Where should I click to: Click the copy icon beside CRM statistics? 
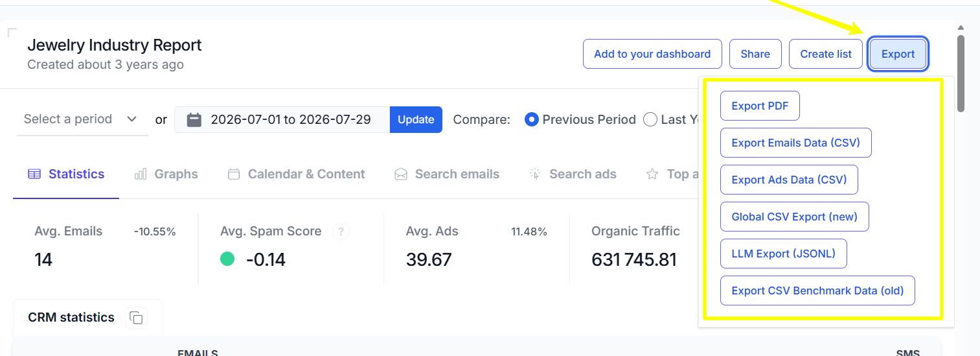click(x=136, y=318)
